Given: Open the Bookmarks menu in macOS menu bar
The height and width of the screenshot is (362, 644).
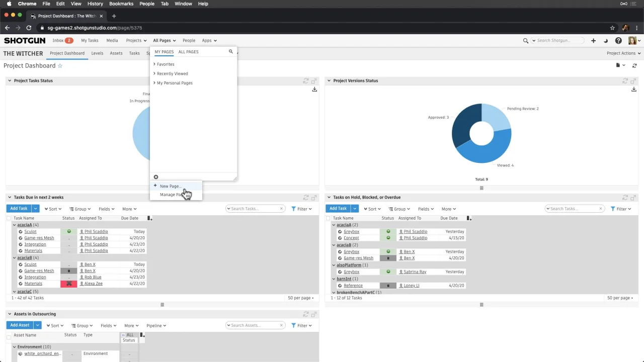Looking at the screenshot, I should click(121, 4).
